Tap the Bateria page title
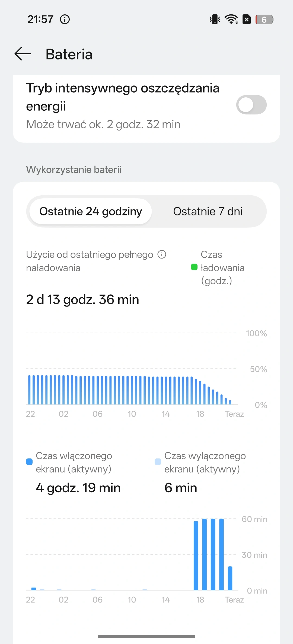 click(69, 54)
